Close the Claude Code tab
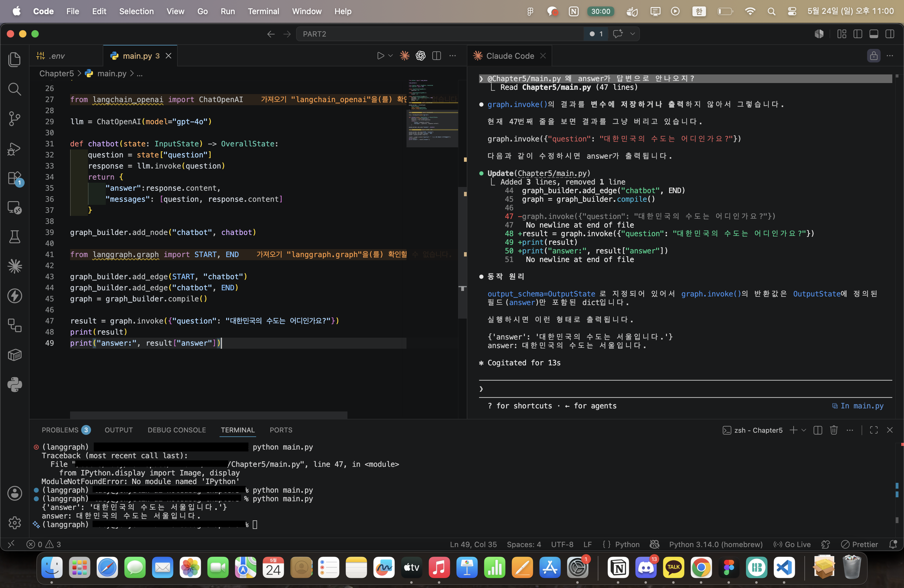The image size is (904, 588). click(543, 56)
